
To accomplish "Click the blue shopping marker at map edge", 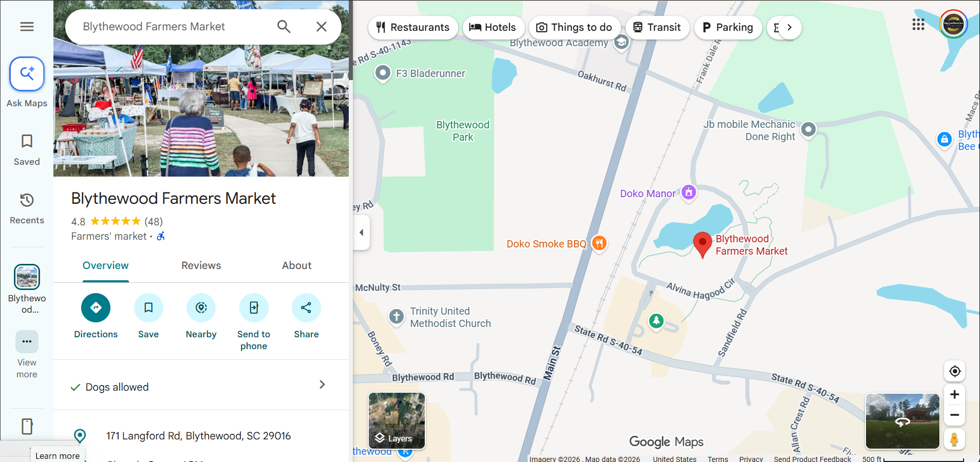I will click(x=945, y=139).
